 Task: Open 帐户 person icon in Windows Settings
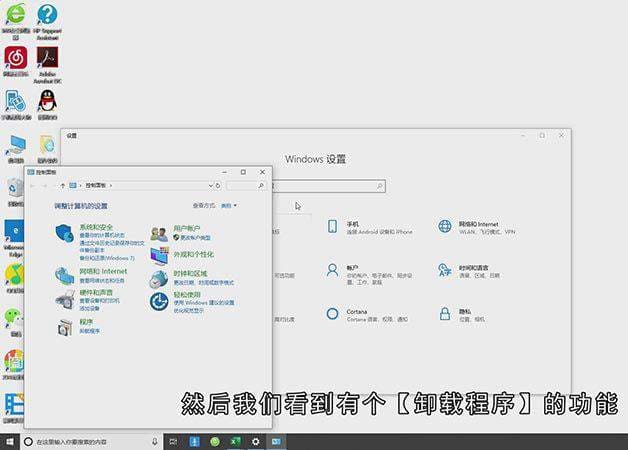click(x=332, y=270)
